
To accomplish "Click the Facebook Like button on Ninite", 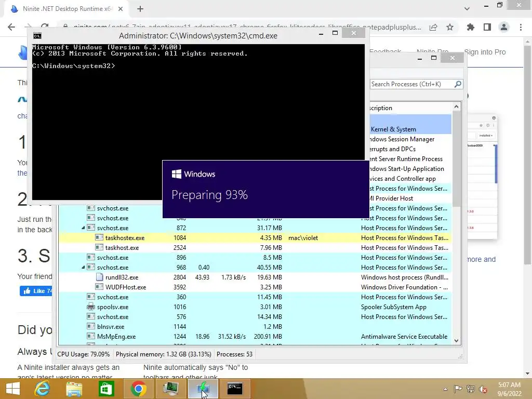I will coord(36,291).
